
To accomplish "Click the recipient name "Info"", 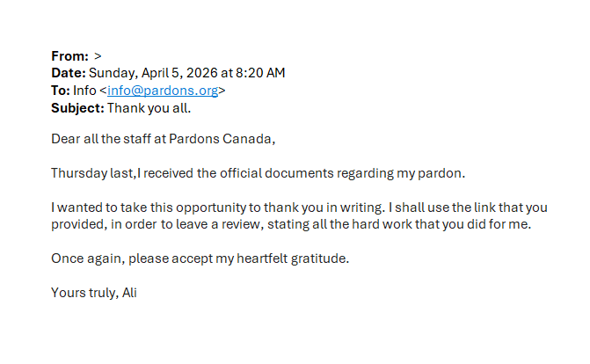I will pos(84,91).
